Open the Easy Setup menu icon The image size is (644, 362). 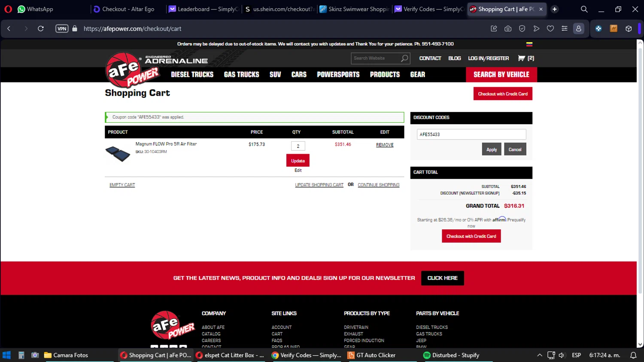[x=565, y=29]
